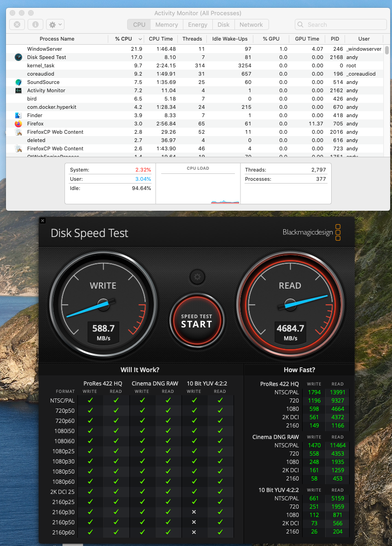392x546 pixels.
Task: Click the 4684.7 MB/s read readout
Action: coord(291,332)
